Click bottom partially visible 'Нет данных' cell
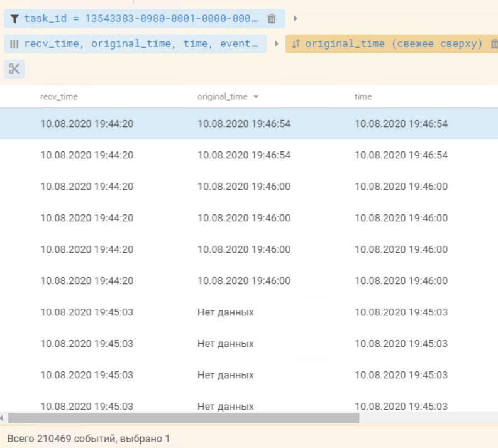 226,407
